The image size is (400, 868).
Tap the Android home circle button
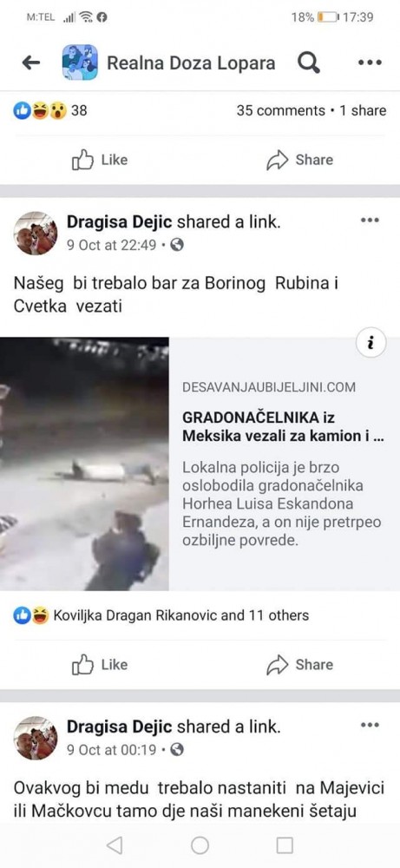tap(200, 845)
